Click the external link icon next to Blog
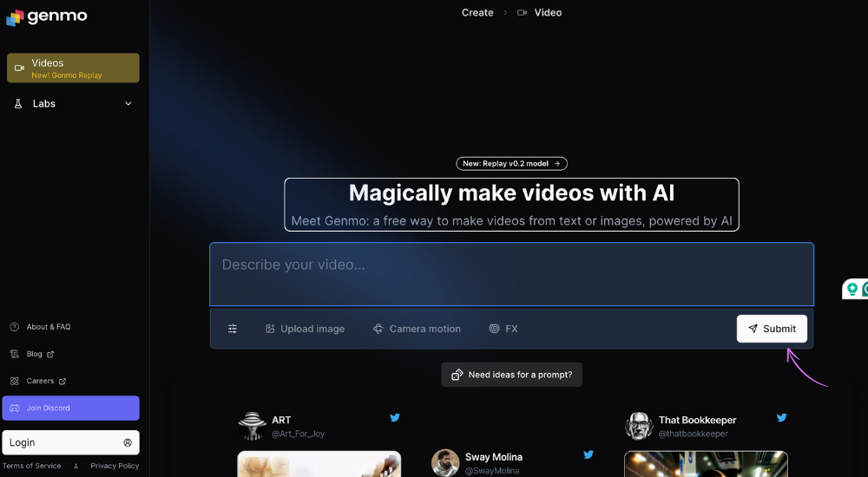This screenshot has width=868, height=477. [50, 354]
